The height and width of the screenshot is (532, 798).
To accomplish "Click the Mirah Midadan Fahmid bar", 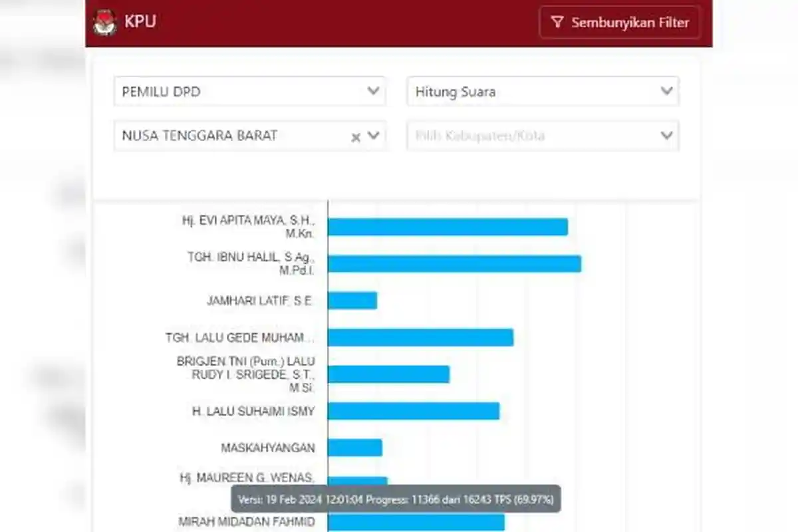I will click(416, 522).
